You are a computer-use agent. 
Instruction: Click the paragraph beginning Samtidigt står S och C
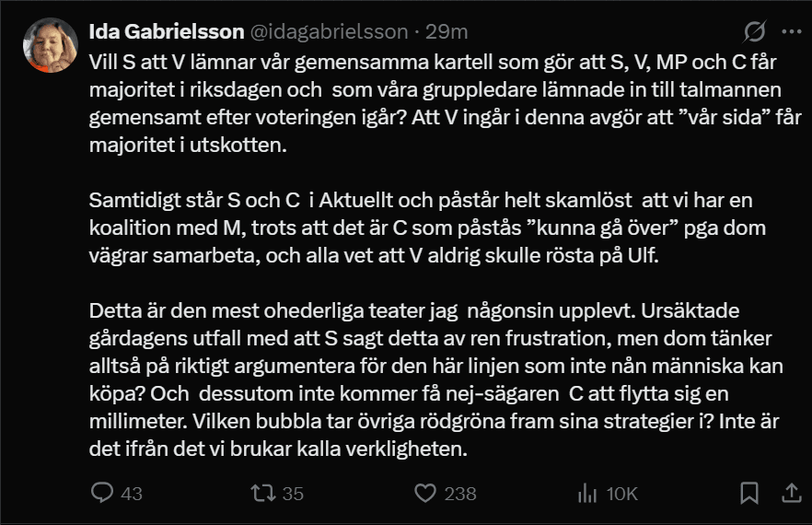[427, 227]
